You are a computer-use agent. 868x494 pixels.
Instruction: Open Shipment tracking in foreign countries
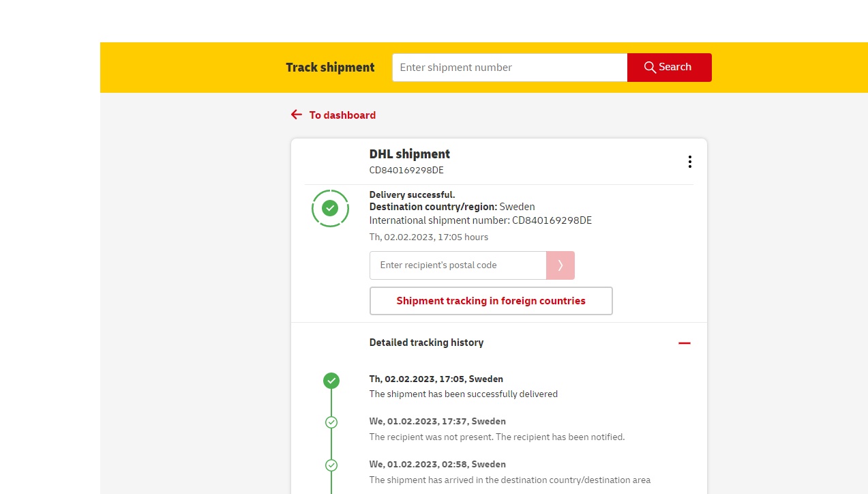491,301
